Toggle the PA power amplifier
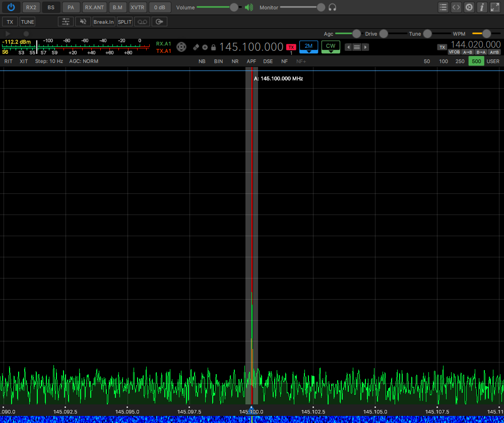This screenshot has height=423, width=504. [x=71, y=8]
